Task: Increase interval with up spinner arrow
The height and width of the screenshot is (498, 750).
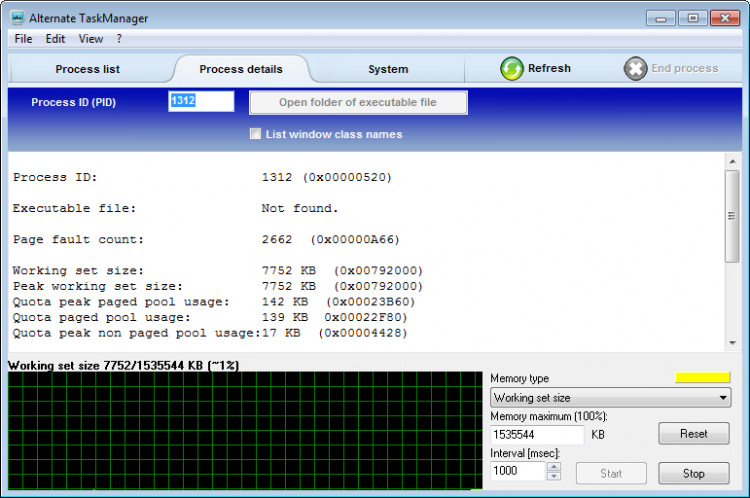Action: (x=554, y=466)
